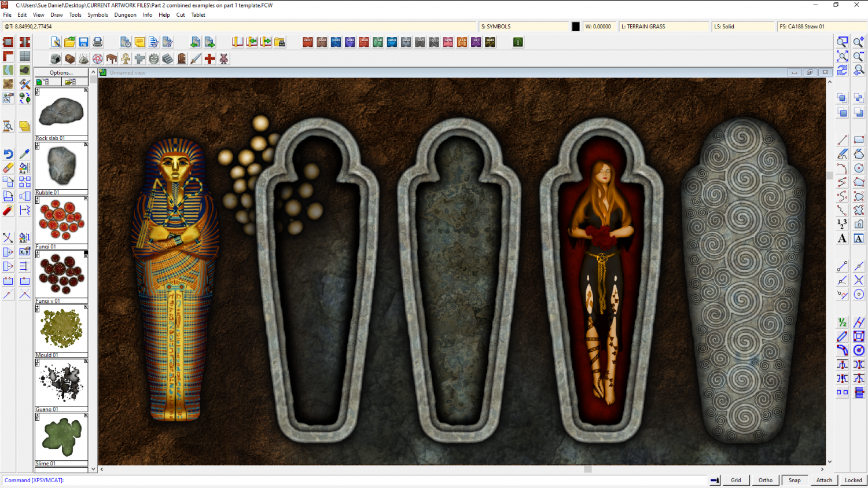Click the black current color swatch
This screenshot has height=488, width=868.
(x=576, y=27)
